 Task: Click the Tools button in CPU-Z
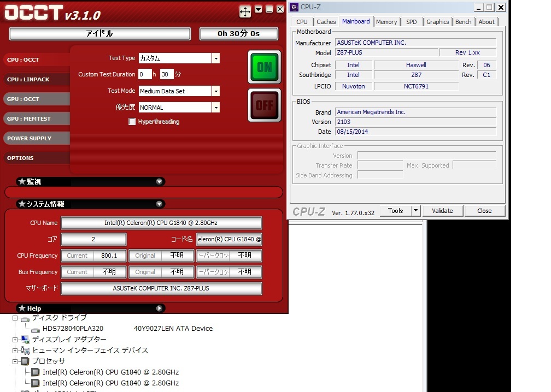coord(396,211)
